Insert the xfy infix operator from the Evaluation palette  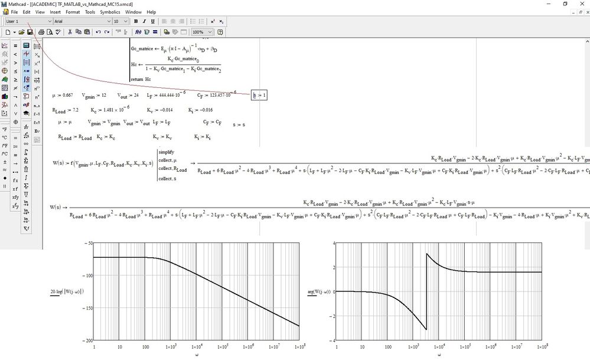click(x=15, y=197)
